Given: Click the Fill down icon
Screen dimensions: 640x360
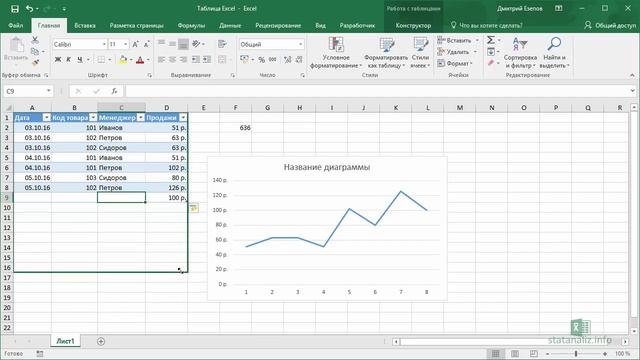Looking at the screenshot, I should pos(491,51).
